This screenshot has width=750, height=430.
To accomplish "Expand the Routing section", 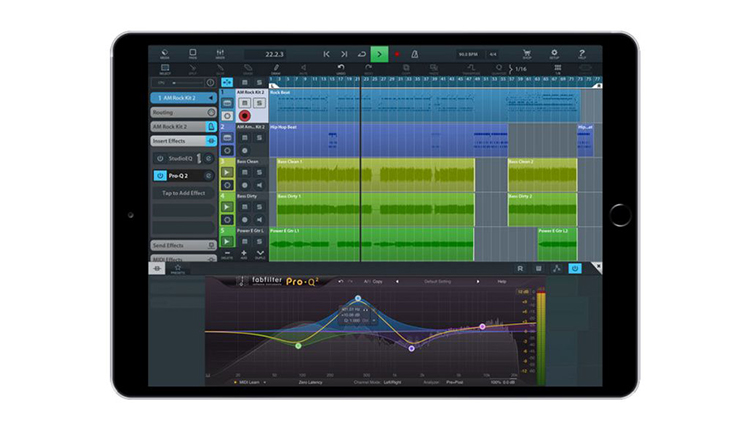I will point(184,112).
